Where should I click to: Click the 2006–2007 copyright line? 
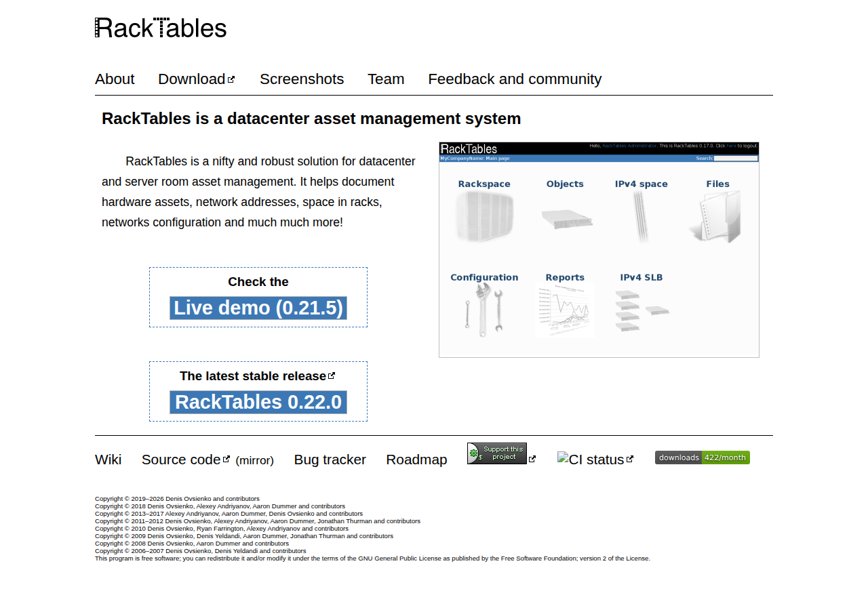(201, 551)
